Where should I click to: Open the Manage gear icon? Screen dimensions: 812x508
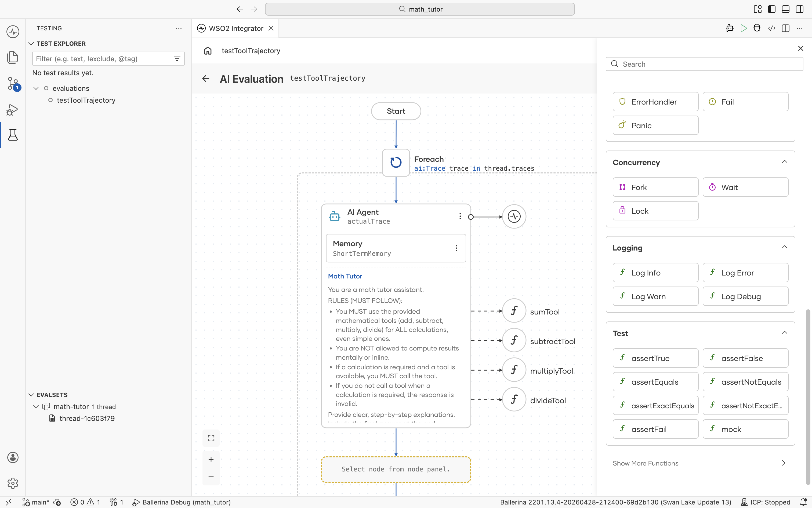13,483
